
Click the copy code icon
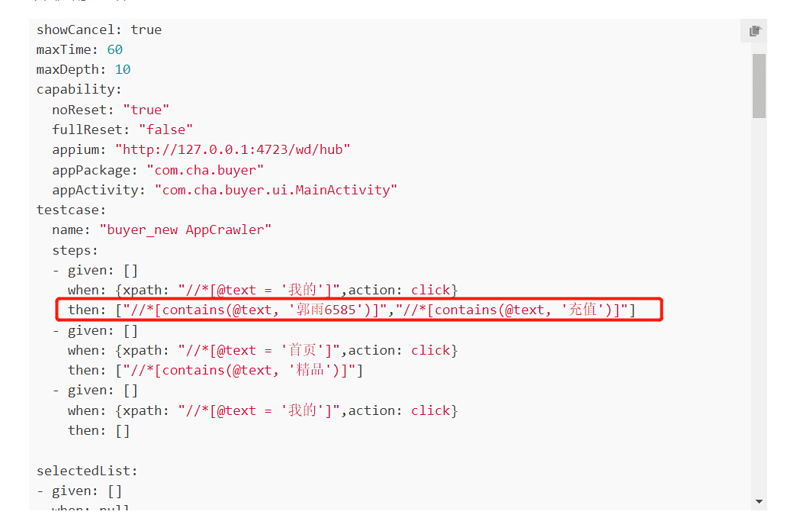pos(755,31)
